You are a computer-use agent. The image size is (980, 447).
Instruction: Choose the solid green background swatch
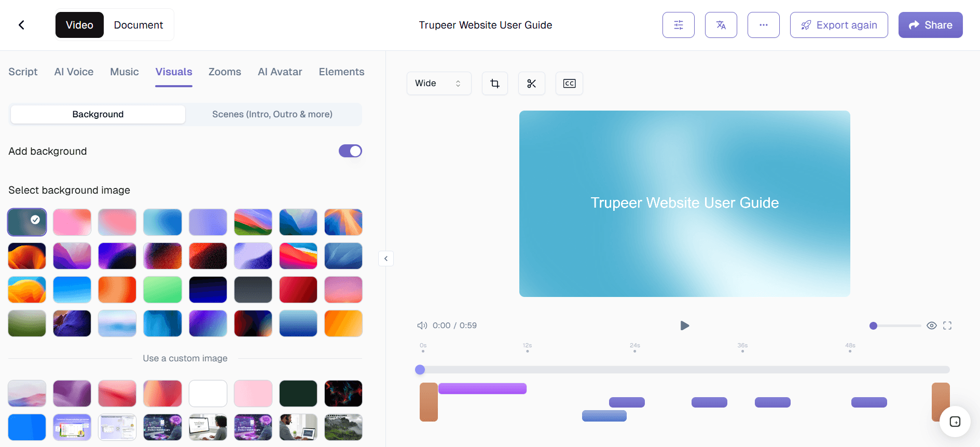click(x=162, y=290)
